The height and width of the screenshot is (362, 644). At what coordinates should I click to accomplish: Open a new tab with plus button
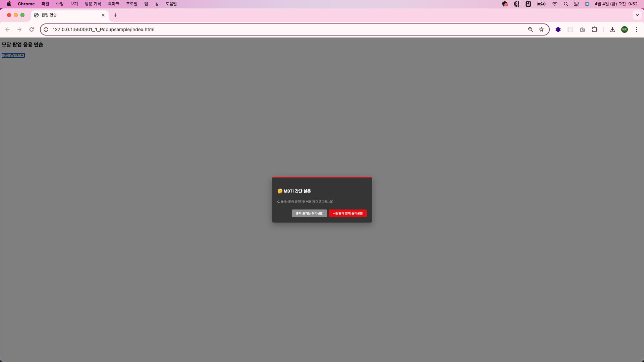(x=115, y=15)
